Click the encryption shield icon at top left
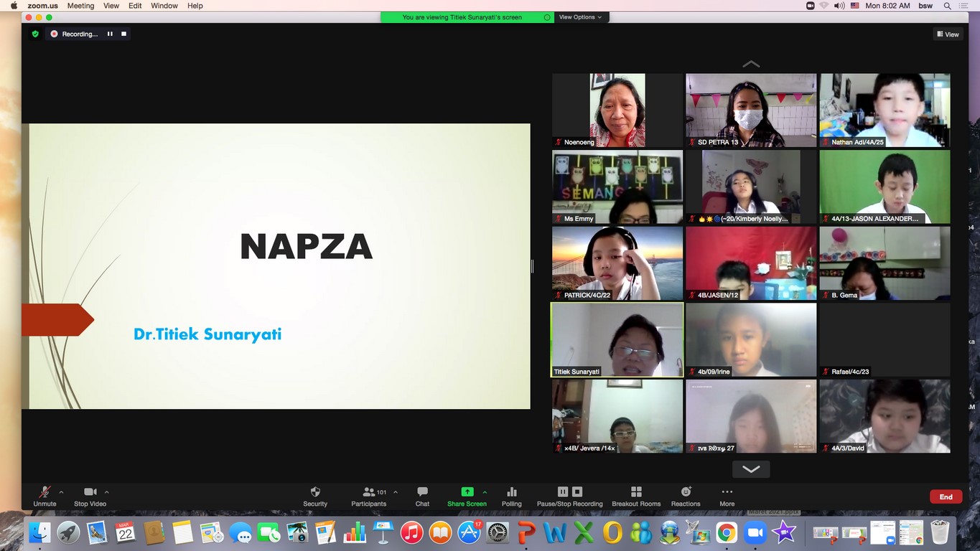Image resolution: width=980 pixels, height=551 pixels. coord(35,34)
